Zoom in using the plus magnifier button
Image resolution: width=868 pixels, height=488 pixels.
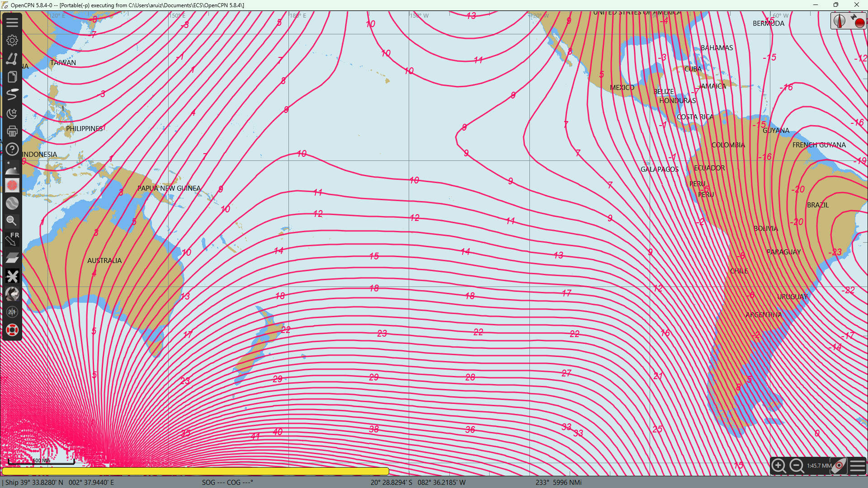(x=778, y=465)
